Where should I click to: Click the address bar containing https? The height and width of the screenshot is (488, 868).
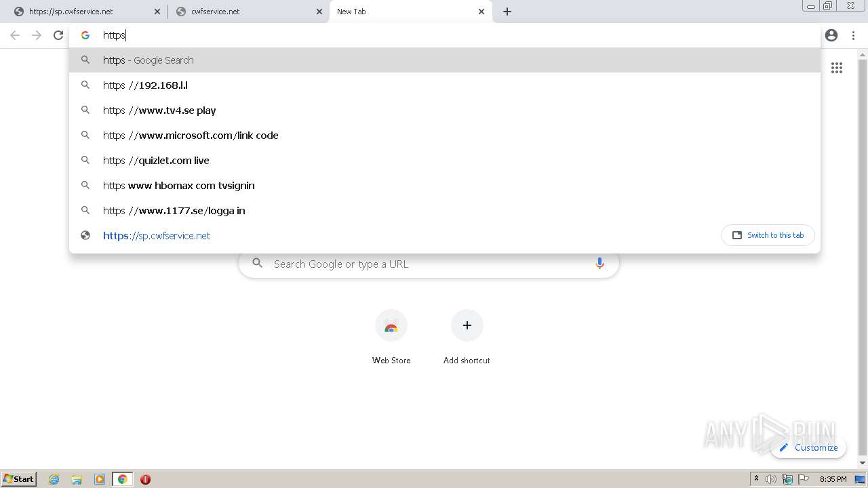click(444, 35)
